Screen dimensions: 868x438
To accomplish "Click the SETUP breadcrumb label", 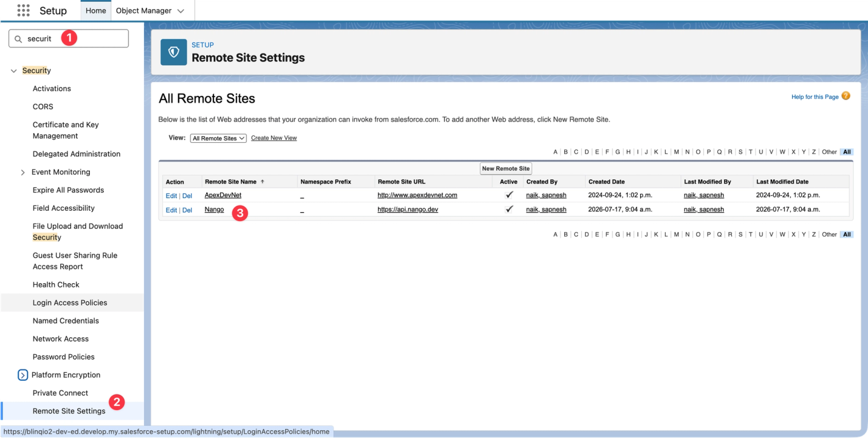I will (x=203, y=45).
